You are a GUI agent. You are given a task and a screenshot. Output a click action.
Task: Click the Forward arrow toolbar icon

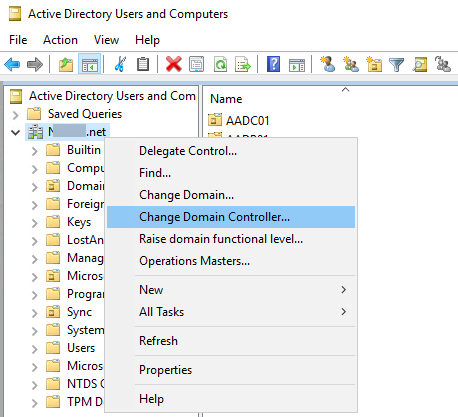coord(35,64)
